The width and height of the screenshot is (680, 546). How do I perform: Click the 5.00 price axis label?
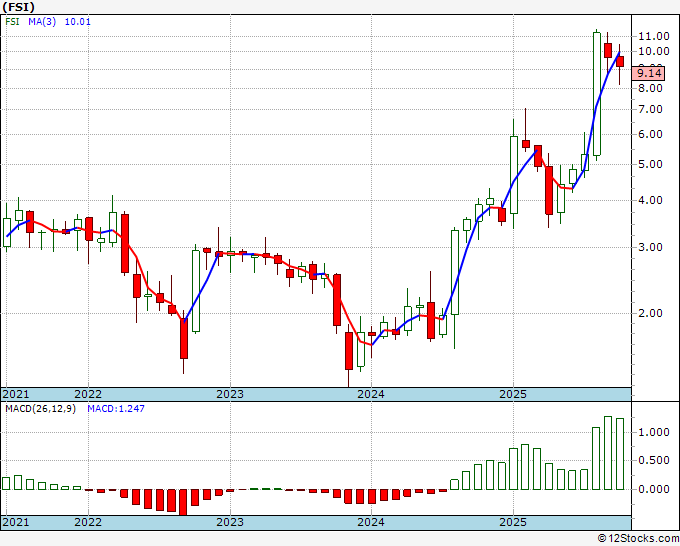(651, 164)
